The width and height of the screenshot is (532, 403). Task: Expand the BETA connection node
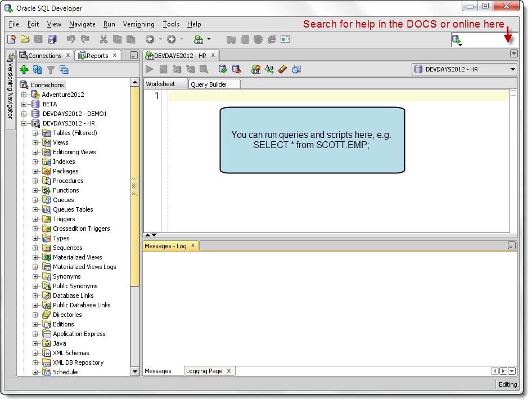(x=24, y=104)
